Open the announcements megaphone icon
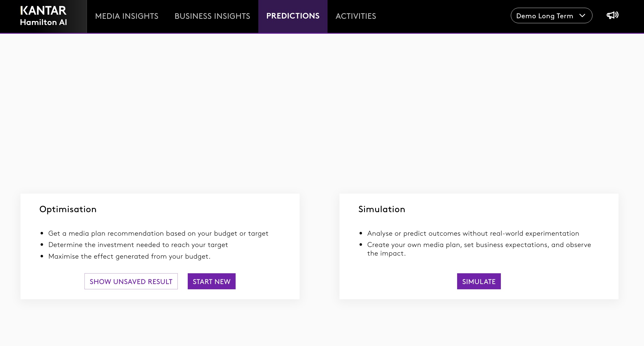 [612, 15]
